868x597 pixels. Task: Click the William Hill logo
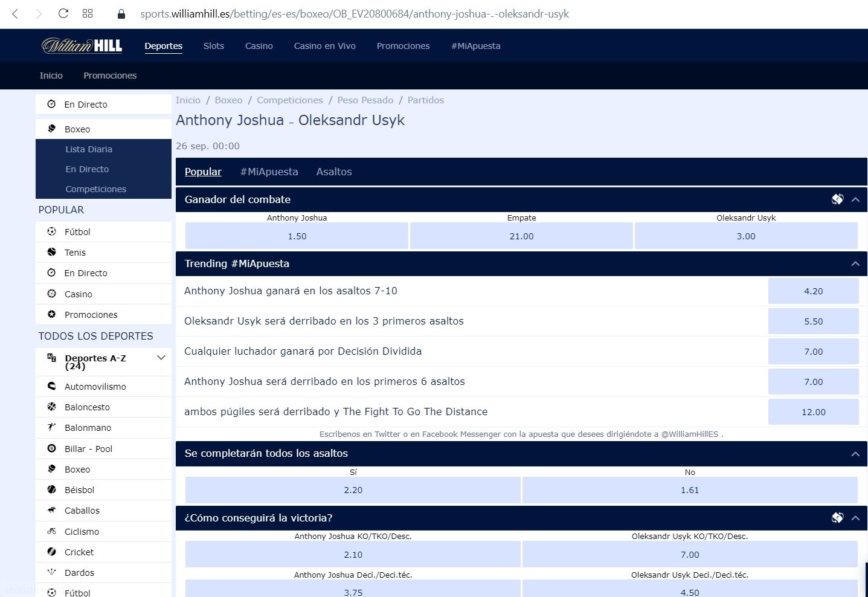click(82, 46)
